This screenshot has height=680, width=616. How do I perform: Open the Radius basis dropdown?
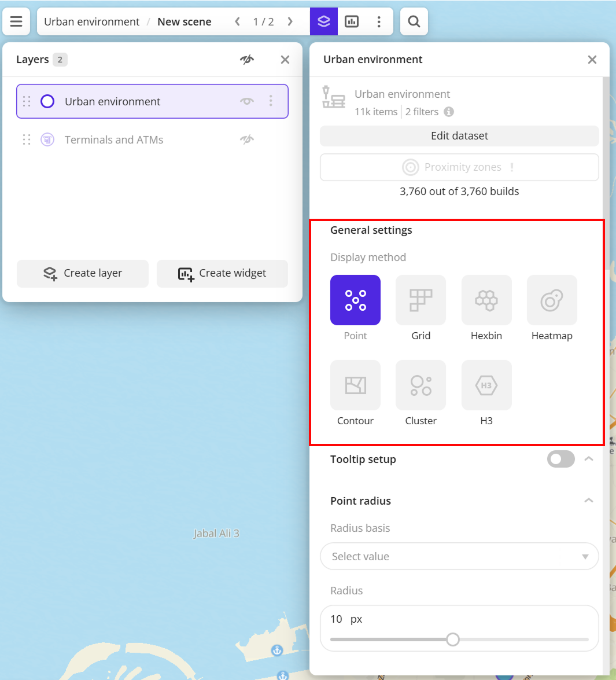(x=459, y=556)
